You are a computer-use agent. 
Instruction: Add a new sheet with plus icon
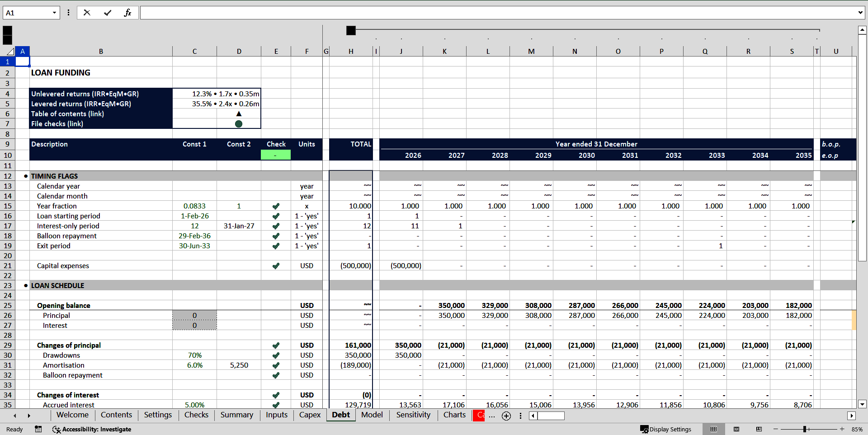(x=506, y=416)
